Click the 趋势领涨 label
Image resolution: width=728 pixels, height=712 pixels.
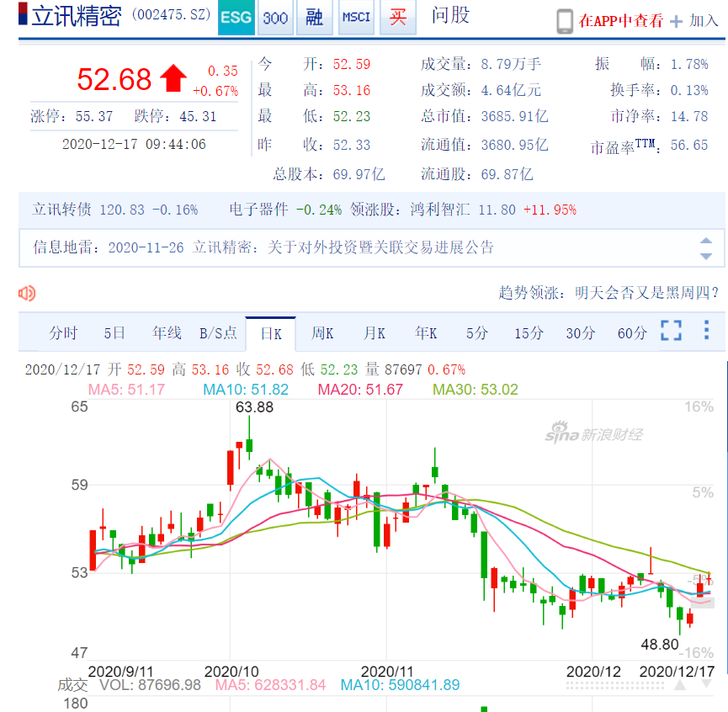click(x=529, y=293)
